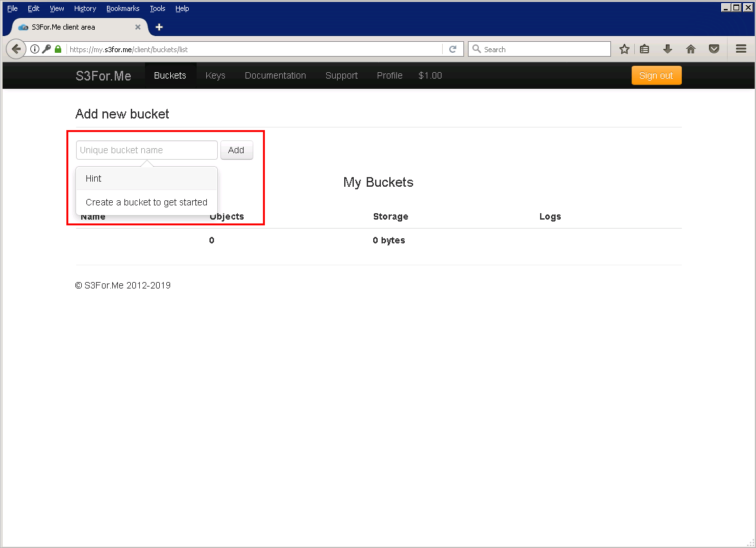Click the Hint popover title

(93, 178)
